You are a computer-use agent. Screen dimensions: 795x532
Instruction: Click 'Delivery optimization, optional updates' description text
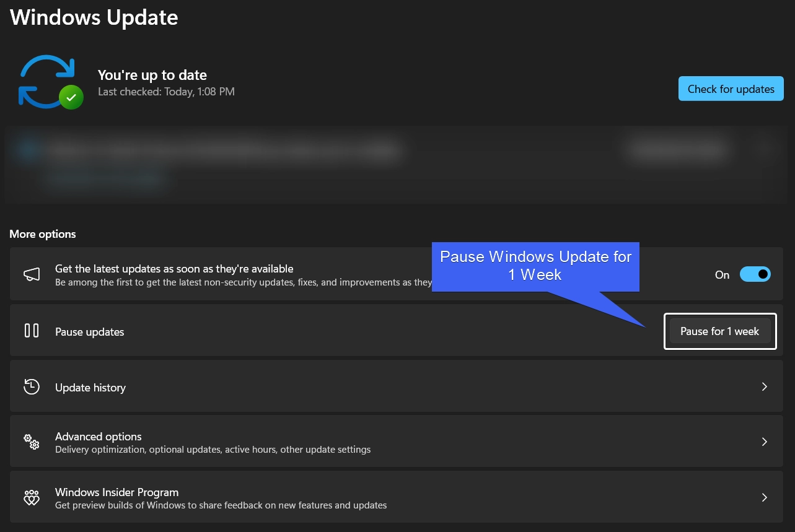coord(213,450)
